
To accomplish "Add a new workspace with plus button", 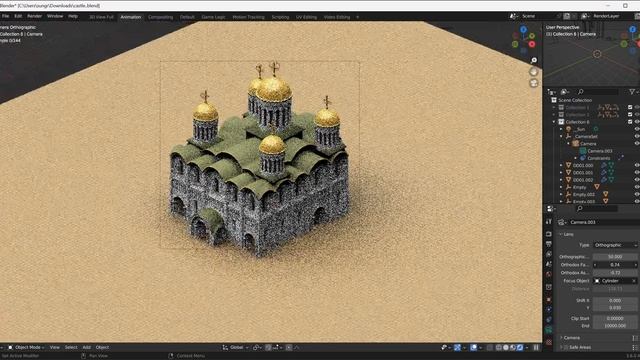I will point(358,17).
